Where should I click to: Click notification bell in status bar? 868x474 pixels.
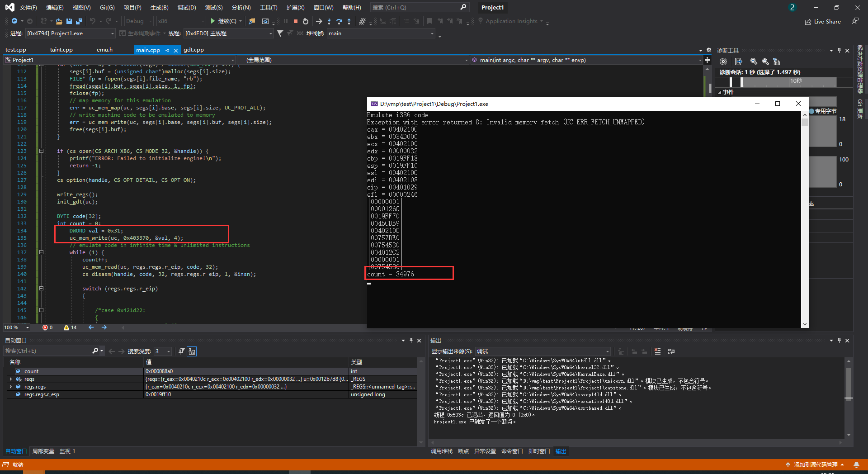click(856, 465)
